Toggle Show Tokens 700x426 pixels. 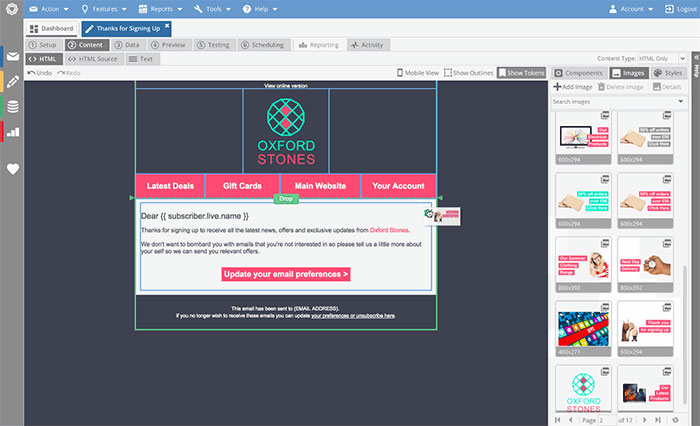521,72
